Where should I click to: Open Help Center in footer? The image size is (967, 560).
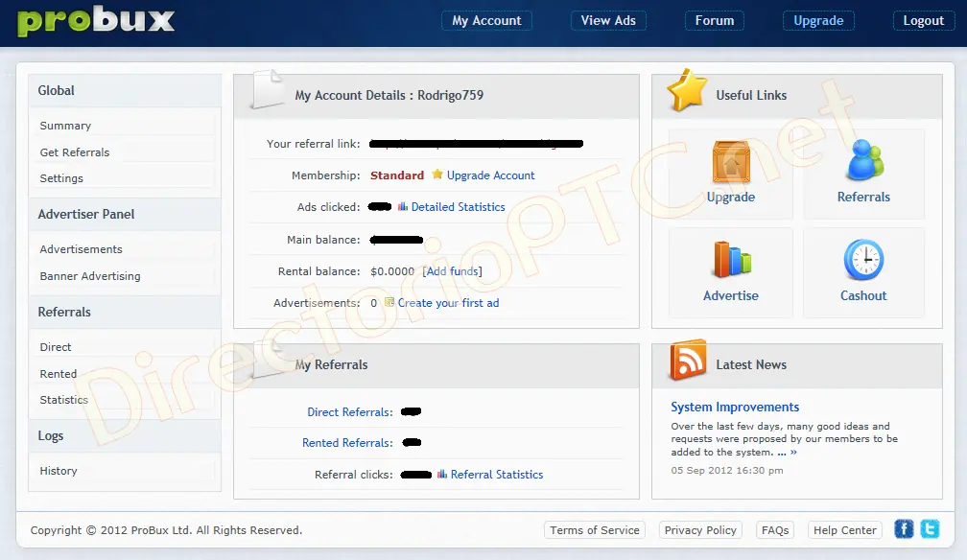click(x=844, y=529)
